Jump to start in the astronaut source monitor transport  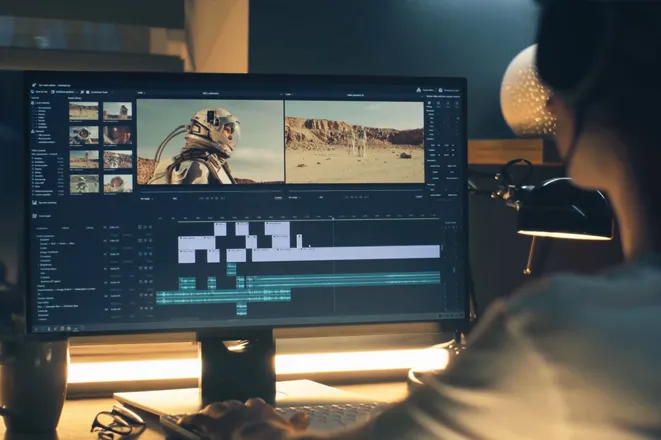201,198
